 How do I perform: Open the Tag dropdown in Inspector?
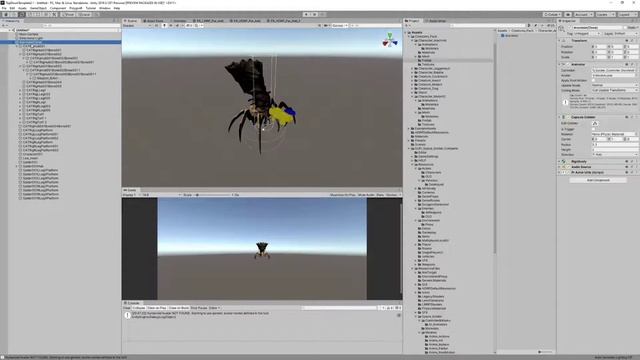[x=587, y=33]
